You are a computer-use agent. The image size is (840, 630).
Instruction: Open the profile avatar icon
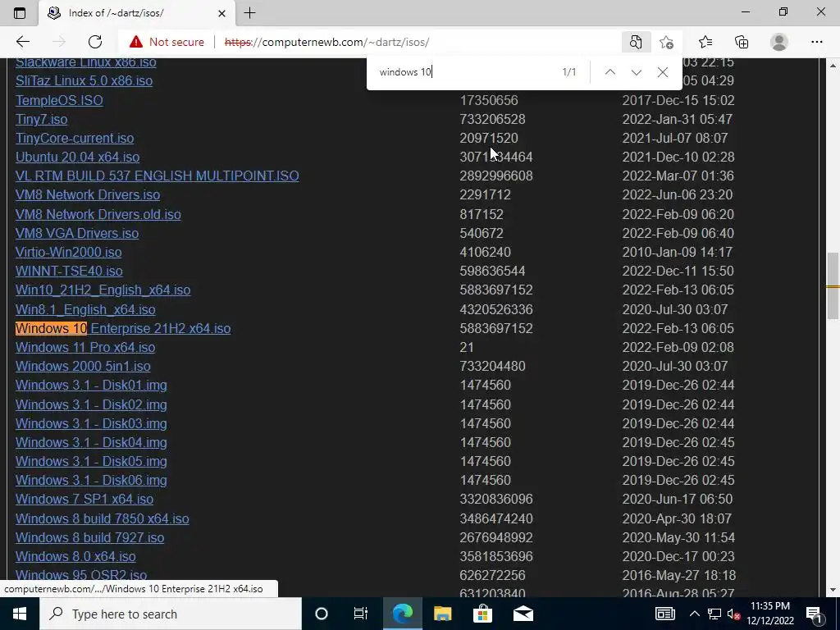779,42
